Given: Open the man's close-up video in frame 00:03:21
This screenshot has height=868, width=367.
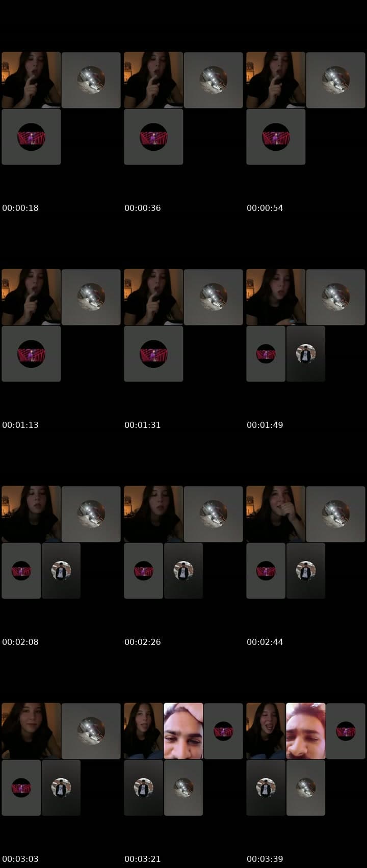Looking at the screenshot, I should 183,731.
